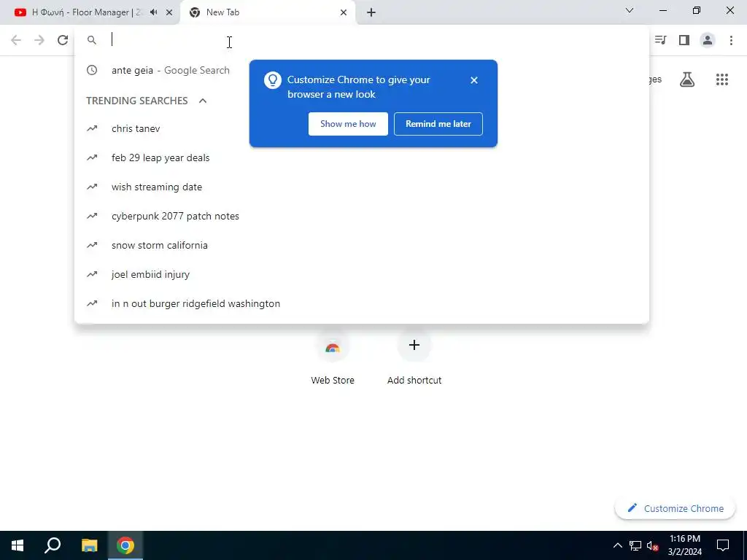Open the media control icon in toolbar
Viewport: 747px width, 560px height.
(x=660, y=40)
